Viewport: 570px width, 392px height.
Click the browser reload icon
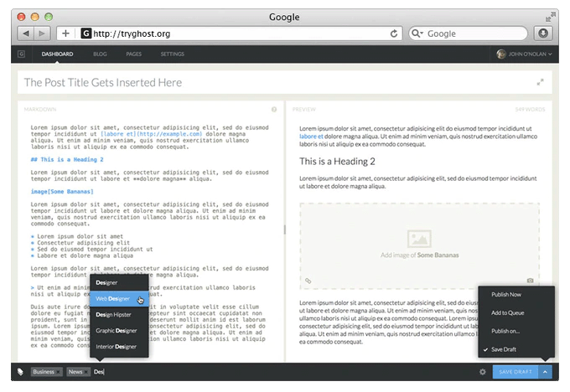[x=393, y=34]
